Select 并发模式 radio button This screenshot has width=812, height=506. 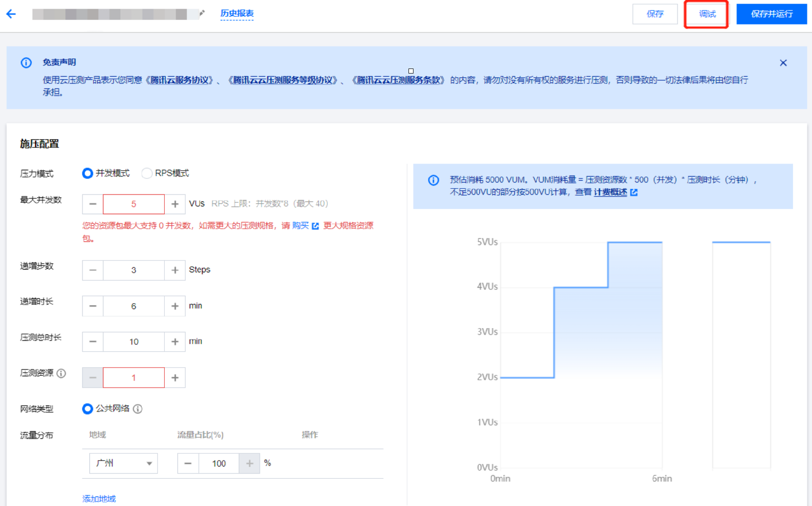pyautogui.click(x=88, y=173)
